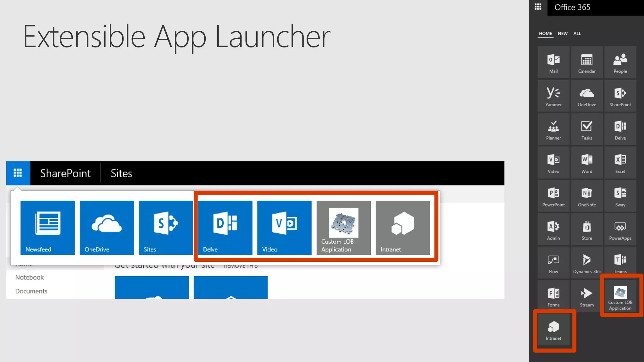
Task: Open the Notebook navigation link
Action: [30, 277]
